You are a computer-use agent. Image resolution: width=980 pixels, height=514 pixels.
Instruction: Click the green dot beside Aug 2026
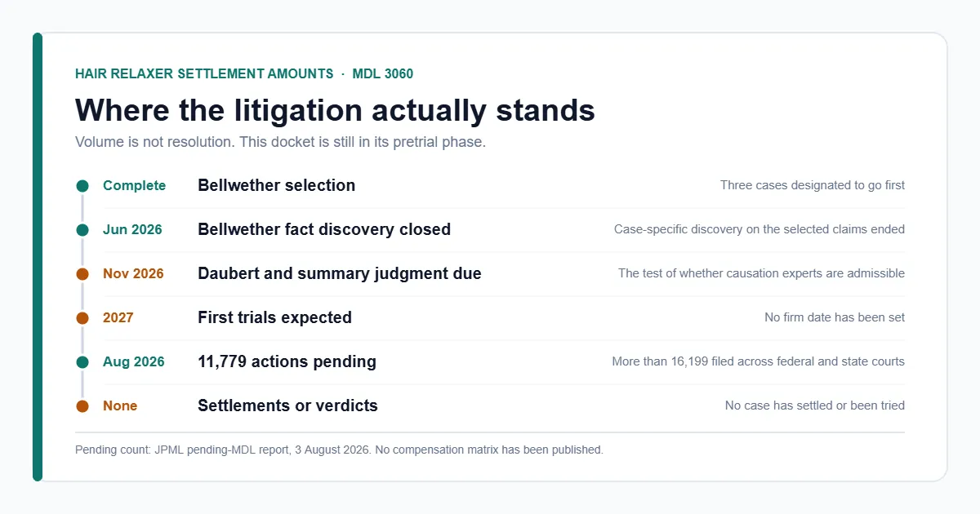coord(82,362)
